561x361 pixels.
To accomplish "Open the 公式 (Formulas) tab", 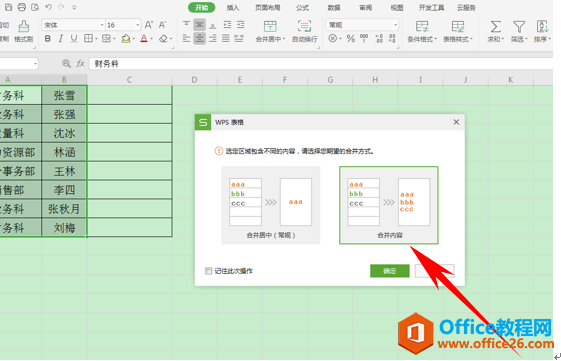I will [302, 8].
